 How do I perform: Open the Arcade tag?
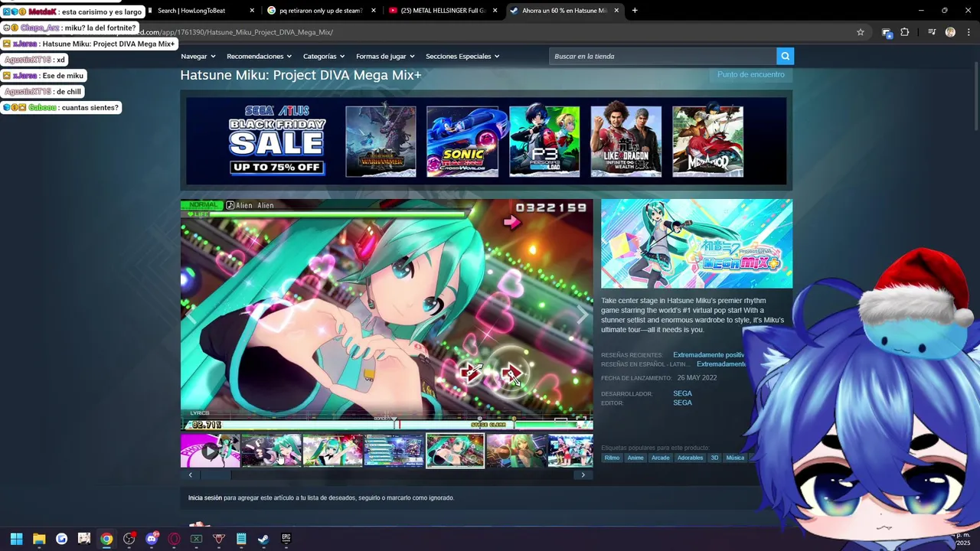point(660,458)
